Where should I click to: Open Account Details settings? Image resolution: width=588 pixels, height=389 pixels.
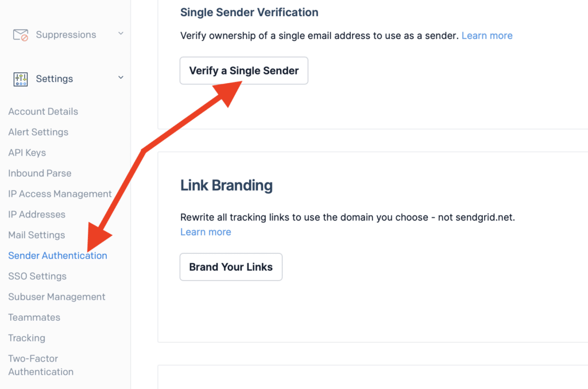coord(43,111)
